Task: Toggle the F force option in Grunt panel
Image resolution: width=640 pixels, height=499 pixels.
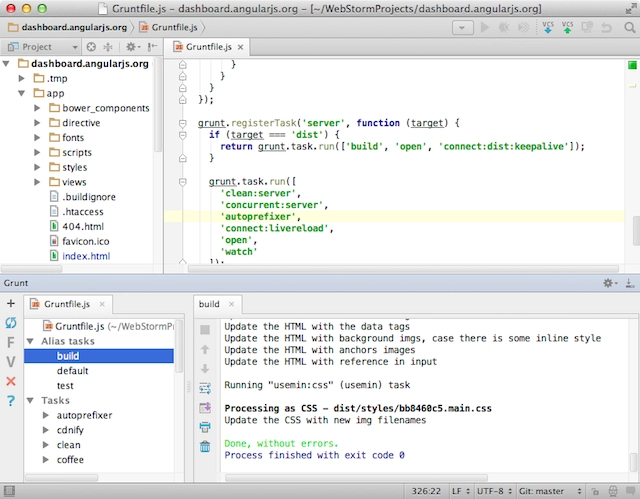Action: point(11,342)
